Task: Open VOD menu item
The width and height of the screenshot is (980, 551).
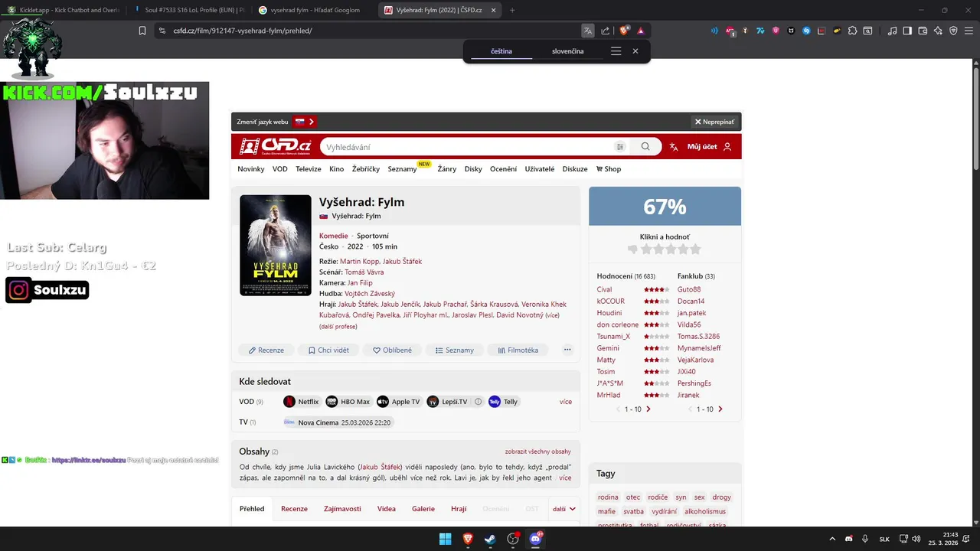Action: (280, 169)
